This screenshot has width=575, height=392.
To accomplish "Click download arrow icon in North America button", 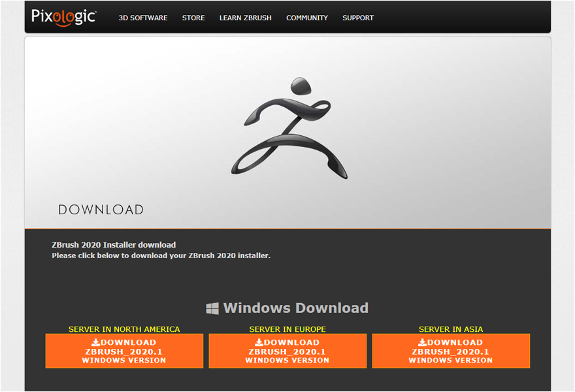I will (x=95, y=342).
